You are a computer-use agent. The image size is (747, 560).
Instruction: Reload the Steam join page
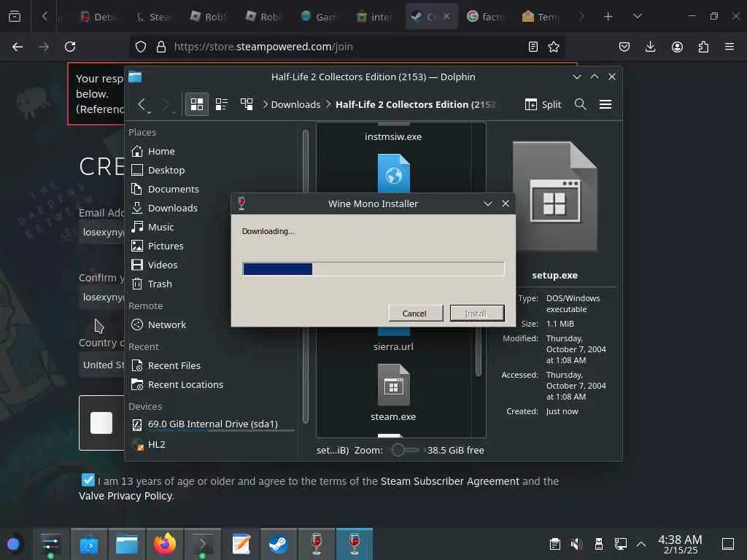[70, 47]
